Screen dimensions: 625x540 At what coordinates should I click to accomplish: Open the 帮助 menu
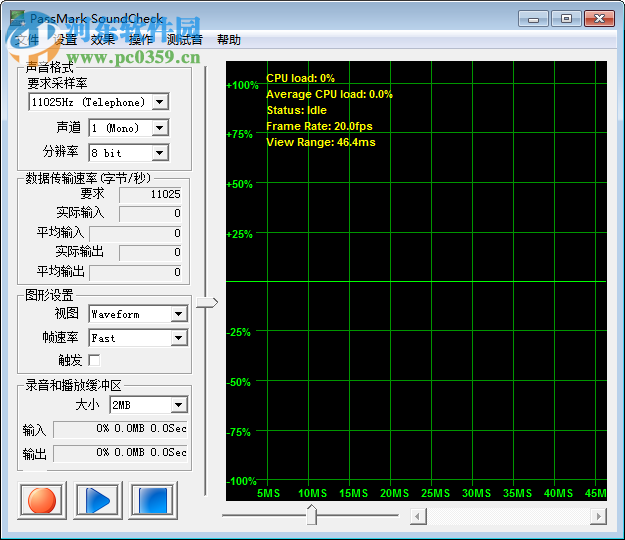(228, 40)
